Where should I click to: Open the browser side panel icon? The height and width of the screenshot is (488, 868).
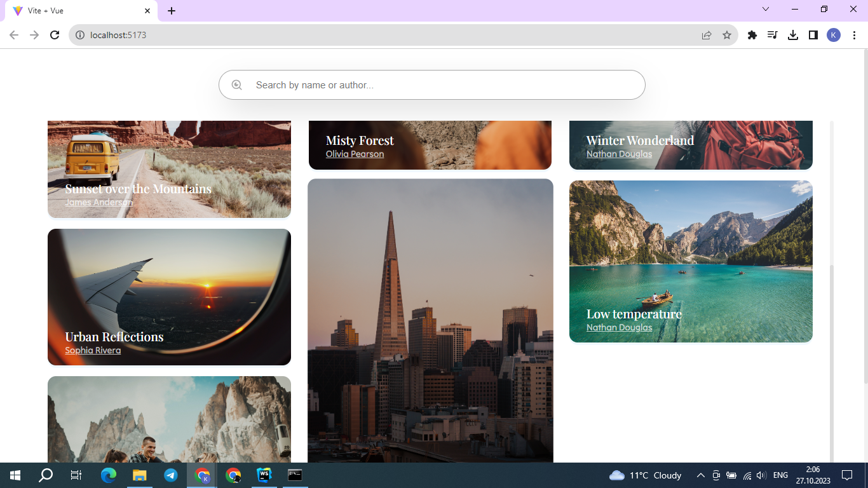coord(813,35)
